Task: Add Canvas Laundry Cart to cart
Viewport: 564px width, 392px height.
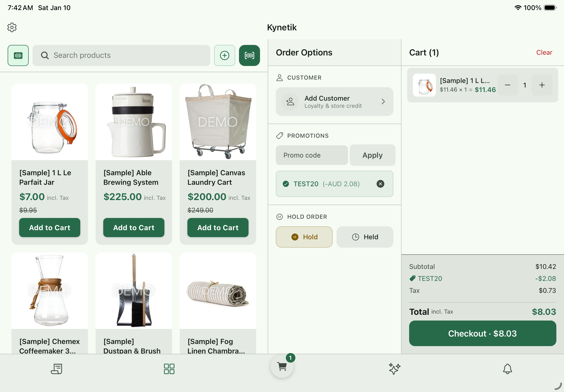Action: [x=218, y=228]
